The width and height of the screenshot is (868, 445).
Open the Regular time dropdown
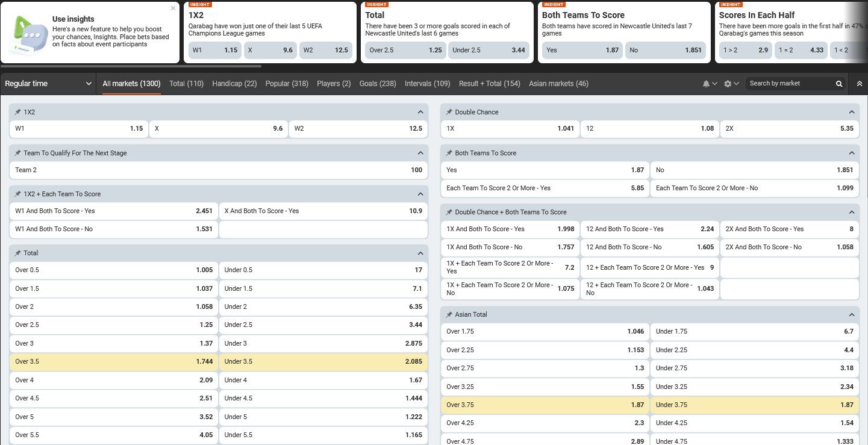(x=48, y=84)
